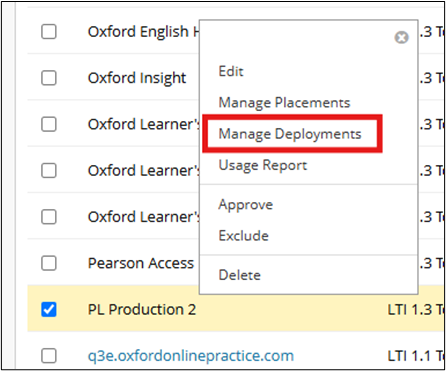Choose Approve in the context menu
This screenshot has height=371, width=446.
tap(246, 205)
